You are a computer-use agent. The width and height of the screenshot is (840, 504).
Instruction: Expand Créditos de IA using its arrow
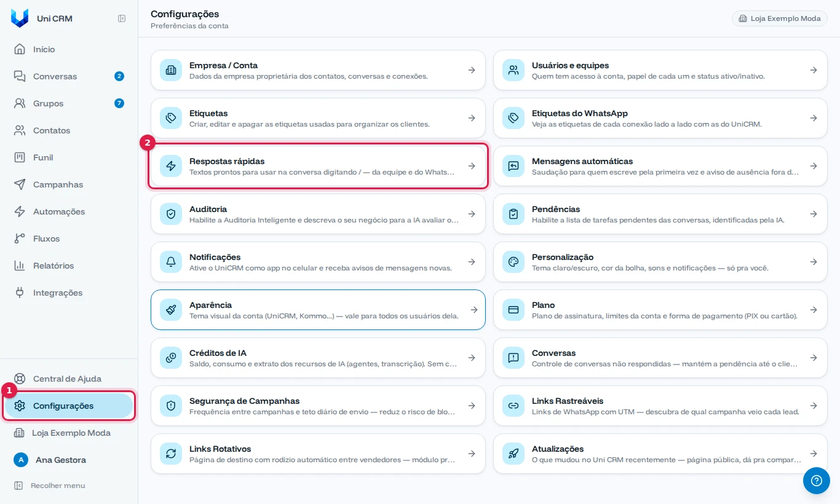tap(472, 358)
